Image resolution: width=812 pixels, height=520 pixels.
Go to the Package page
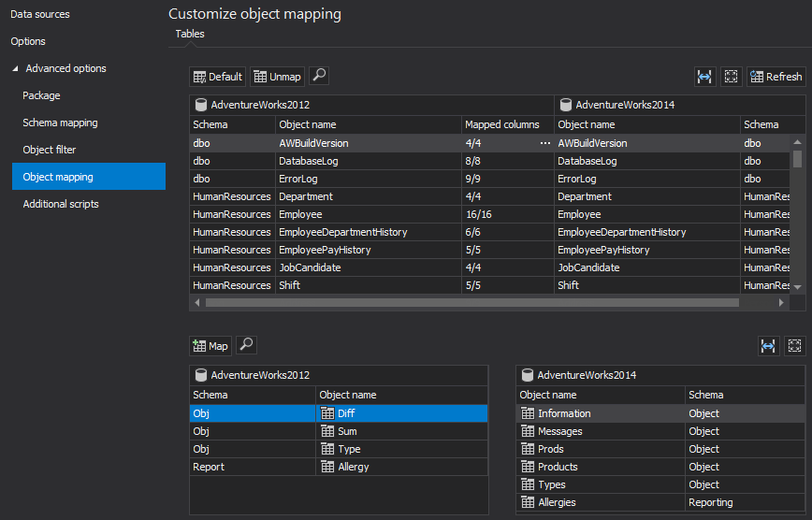click(x=41, y=95)
